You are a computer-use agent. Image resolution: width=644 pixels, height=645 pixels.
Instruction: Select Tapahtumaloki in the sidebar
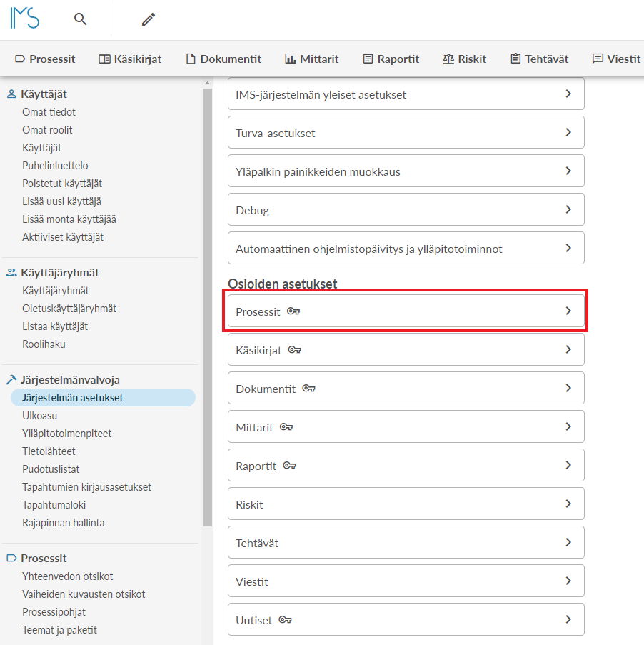click(x=54, y=505)
